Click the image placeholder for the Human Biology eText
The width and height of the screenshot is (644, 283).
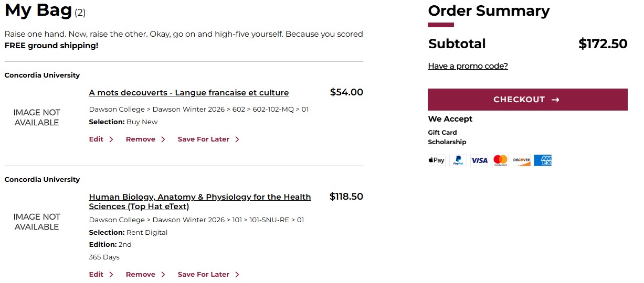tap(37, 222)
